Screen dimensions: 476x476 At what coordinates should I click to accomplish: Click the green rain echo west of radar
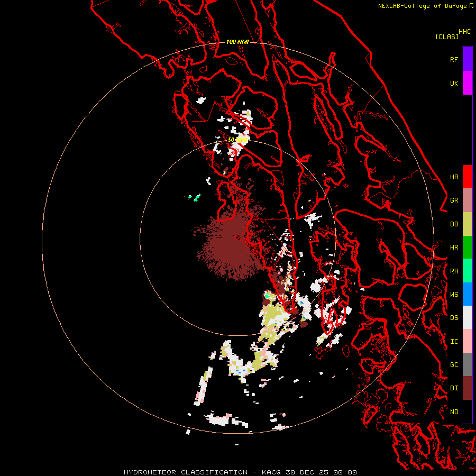pos(197,198)
